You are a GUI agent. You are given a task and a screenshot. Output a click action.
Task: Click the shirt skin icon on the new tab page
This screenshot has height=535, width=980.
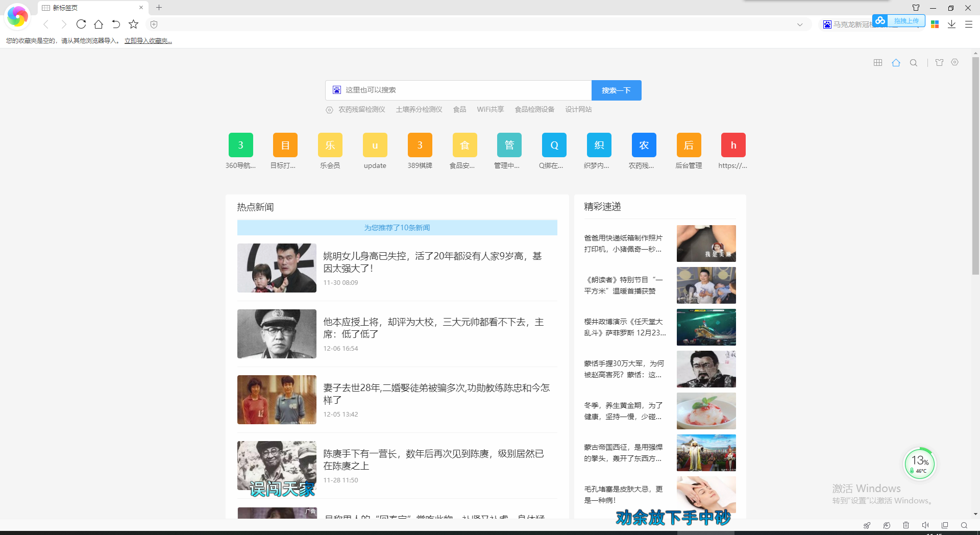939,62
